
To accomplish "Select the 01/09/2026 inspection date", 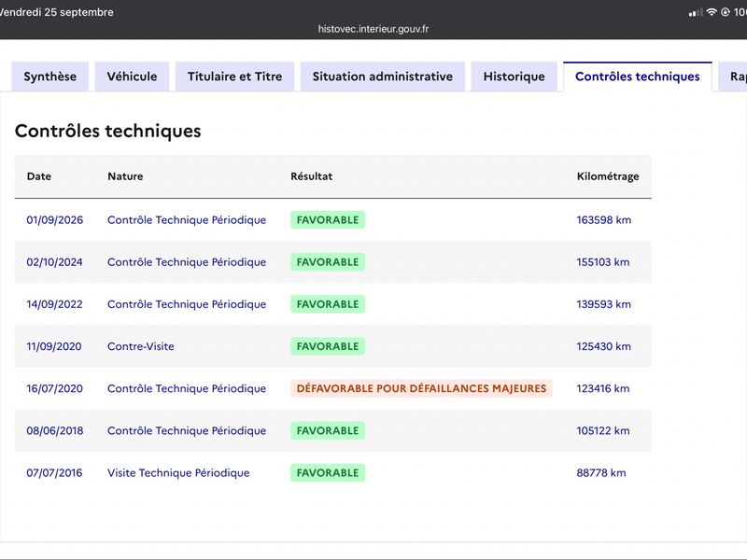I will [x=55, y=220].
